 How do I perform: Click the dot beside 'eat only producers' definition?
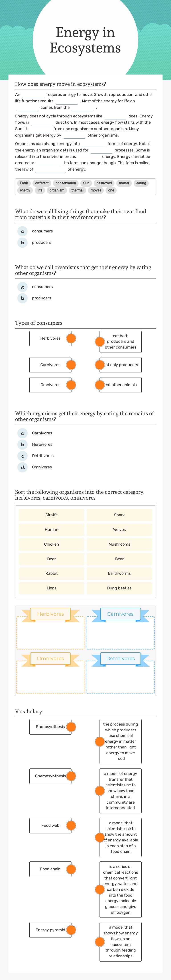(100, 365)
